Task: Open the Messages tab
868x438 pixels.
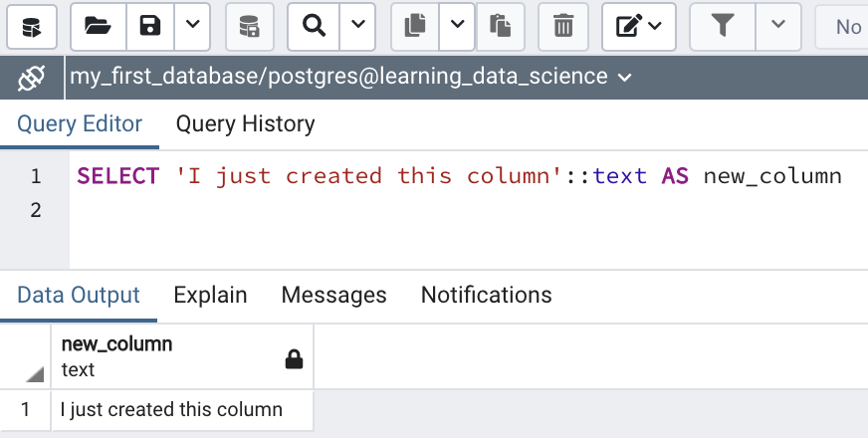Action: point(333,296)
